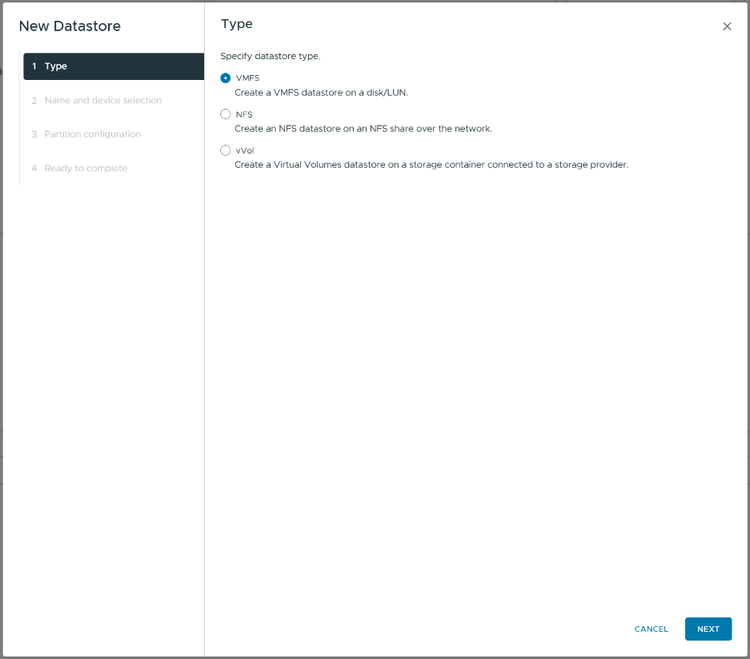Select the VMFS radio button
Viewport: 750px width, 659px height.
225,78
